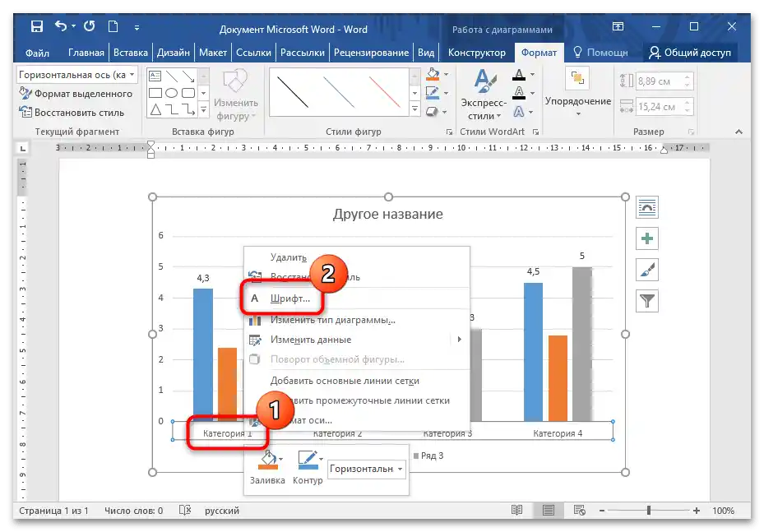Expand the shapes gallery more arrow
The width and height of the screenshot is (764, 532).
click(204, 110)
